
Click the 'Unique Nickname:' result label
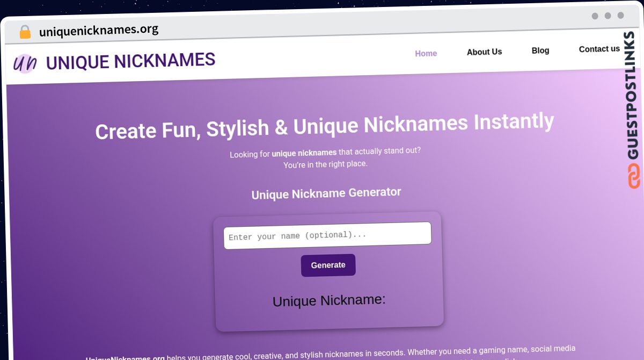(329, 300)
